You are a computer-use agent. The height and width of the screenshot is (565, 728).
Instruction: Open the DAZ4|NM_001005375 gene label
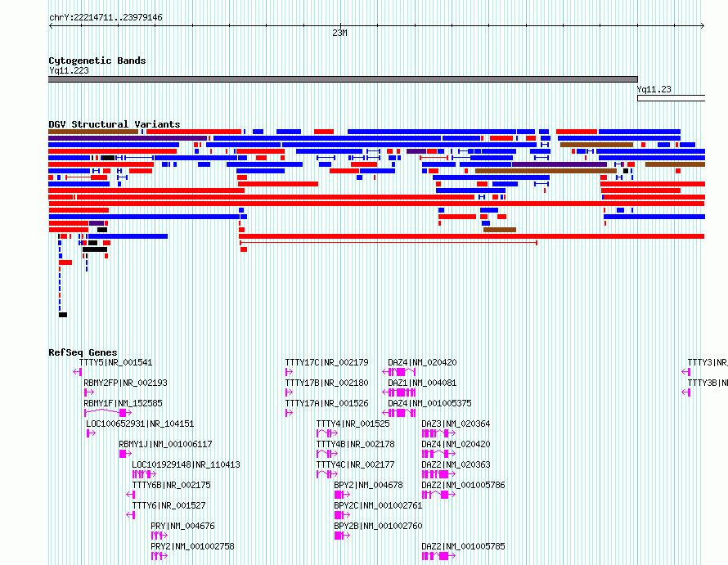pos(429,403)
